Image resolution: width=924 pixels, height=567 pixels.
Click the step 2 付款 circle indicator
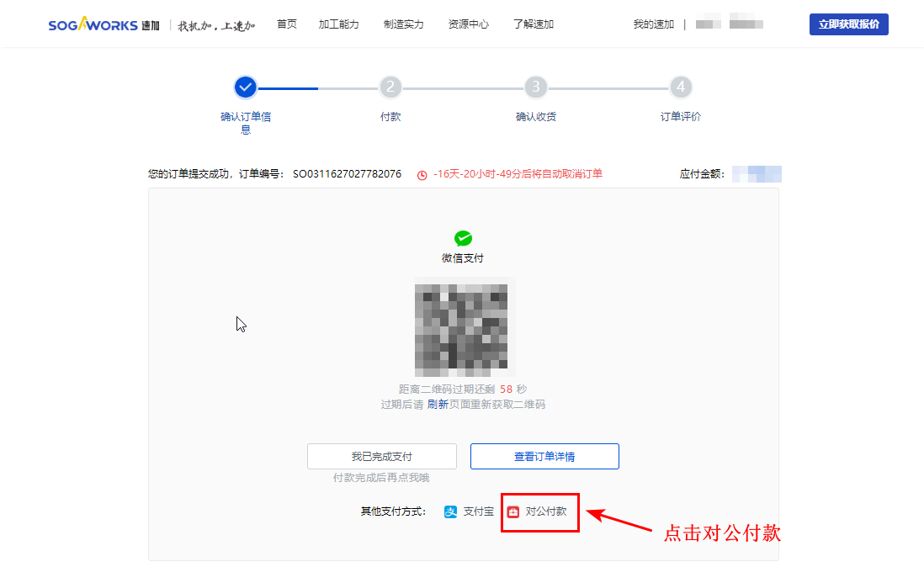pyautogui.click(x=390, y=87)
